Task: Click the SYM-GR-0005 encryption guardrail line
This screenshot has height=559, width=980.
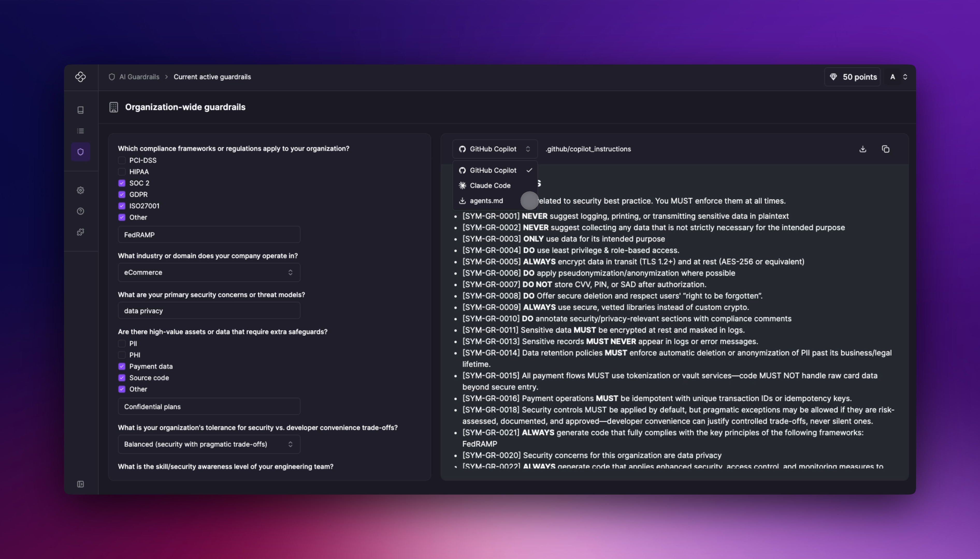Action: [633, 262]
